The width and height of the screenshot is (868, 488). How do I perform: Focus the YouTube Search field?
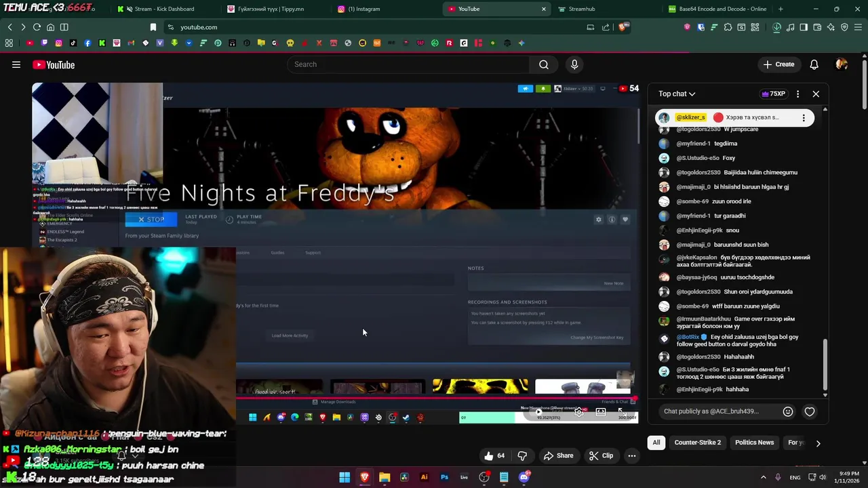coord(408,64)
